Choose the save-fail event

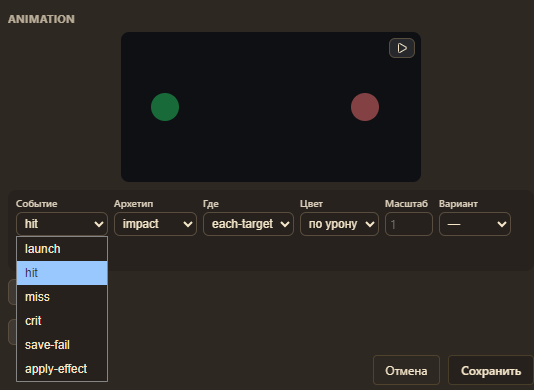click(x=62, y=345)
